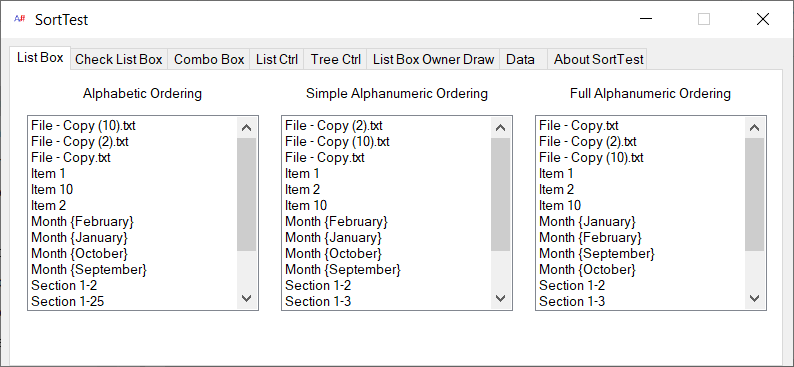Image resolution: width=794 pixels, height=367 pixels.
Task: Select 'Month {October}' in Simple Alphanumeric list
Action: [387, 253]
